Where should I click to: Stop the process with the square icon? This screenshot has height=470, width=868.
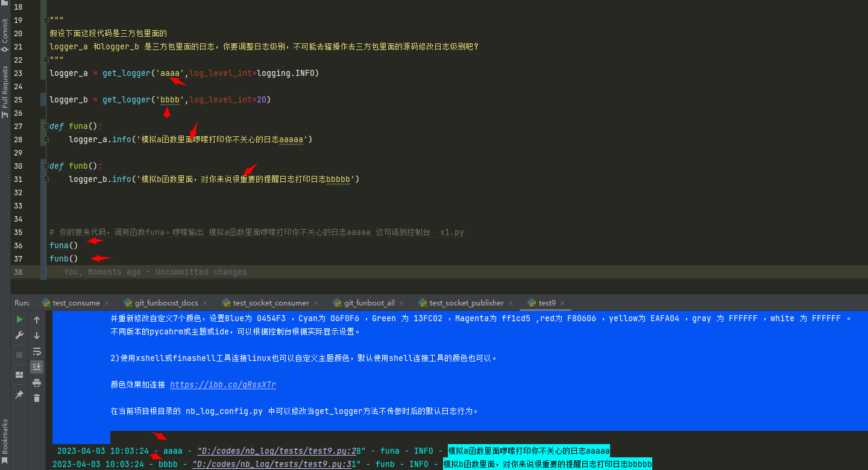coord(19,355)
